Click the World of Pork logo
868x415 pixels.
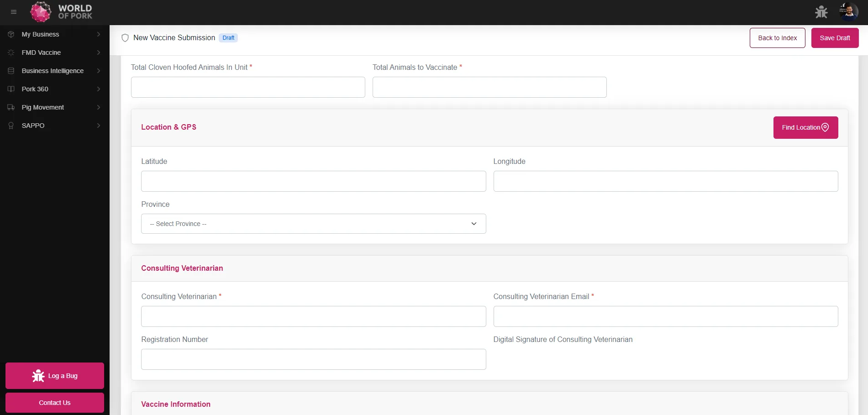click(x=61, y=12)
